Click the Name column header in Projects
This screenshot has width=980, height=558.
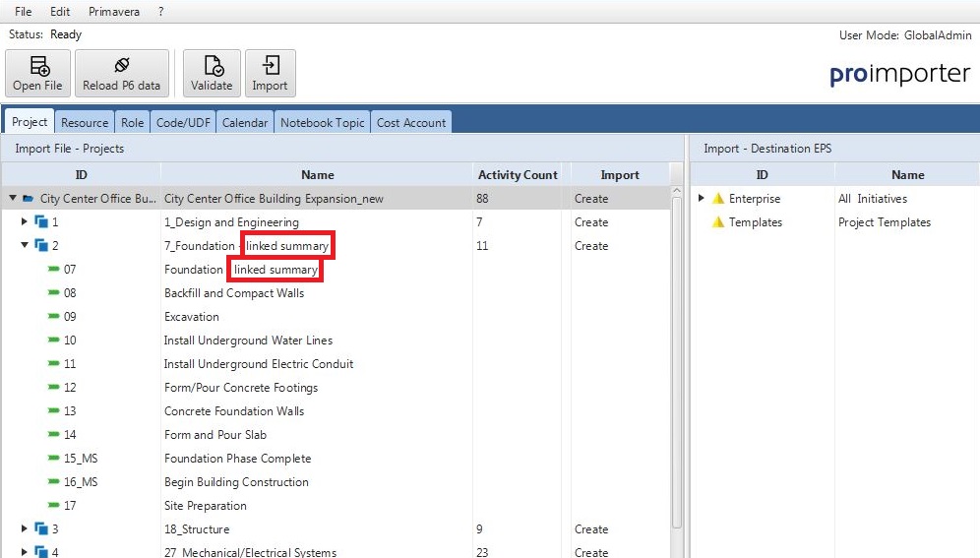click(x=317, y=175)
